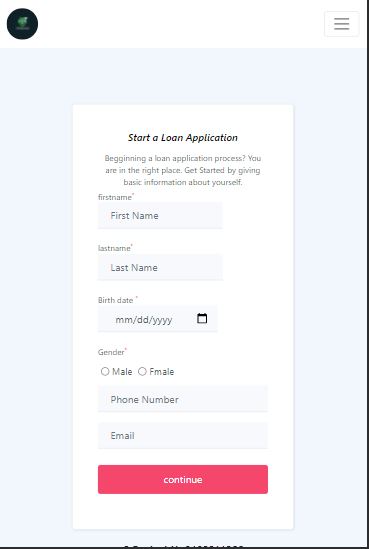The image size is (369, 549).
Task: Open the hamburger navigation menu
Action: (341, 24)
